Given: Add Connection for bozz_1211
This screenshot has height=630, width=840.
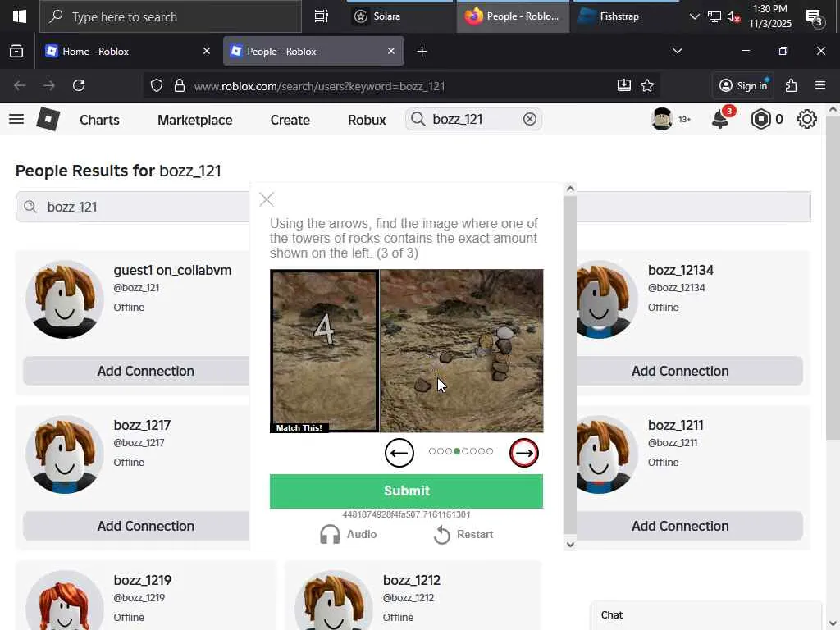Looking at the screenshot, I should tap(680, 526).
